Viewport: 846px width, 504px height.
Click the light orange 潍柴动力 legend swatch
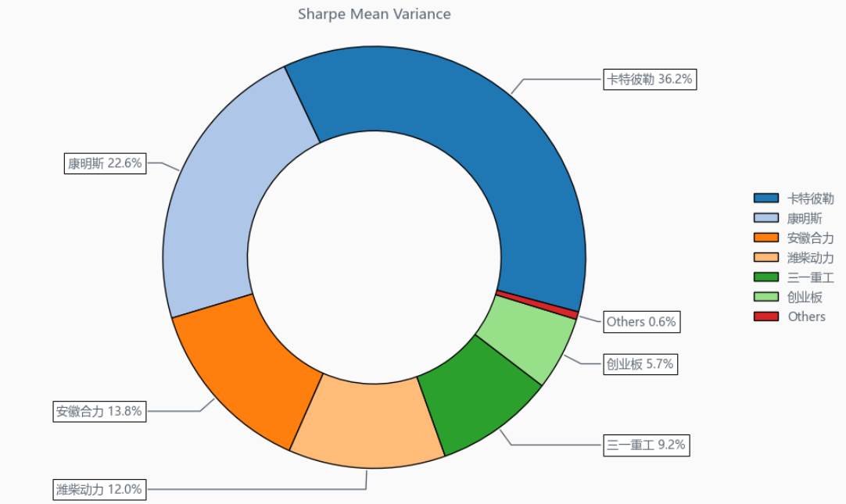click(766, 258)
